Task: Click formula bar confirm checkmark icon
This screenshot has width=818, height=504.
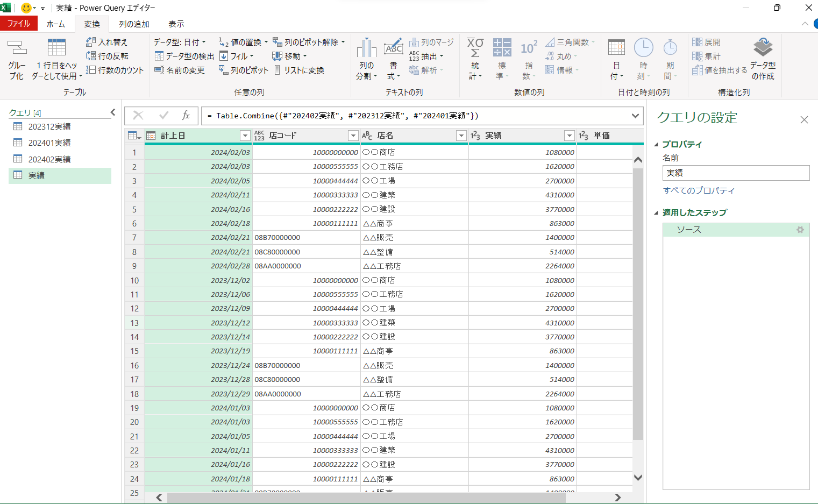Action: (164, 116)
